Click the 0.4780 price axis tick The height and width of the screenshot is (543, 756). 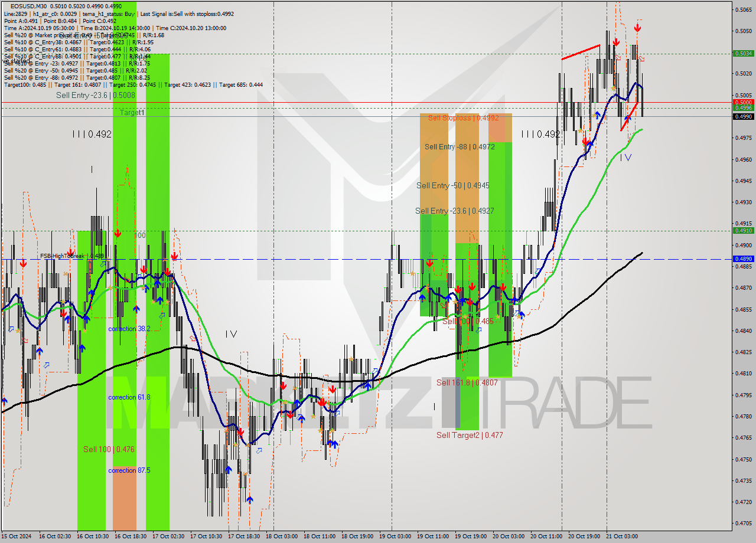click(743, 416)
